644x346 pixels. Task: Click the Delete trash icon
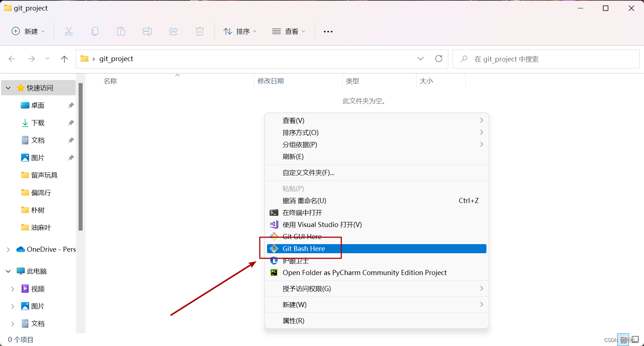pyautogui.click(x=200, y=31)
